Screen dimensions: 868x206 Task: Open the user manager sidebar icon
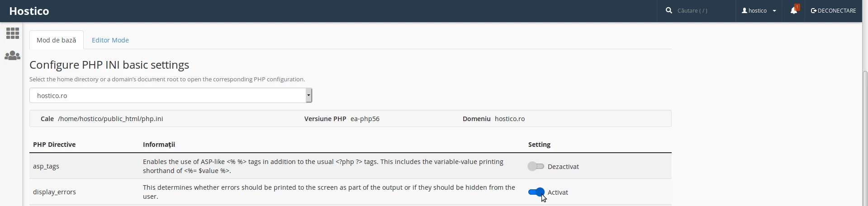click(12, 56)
